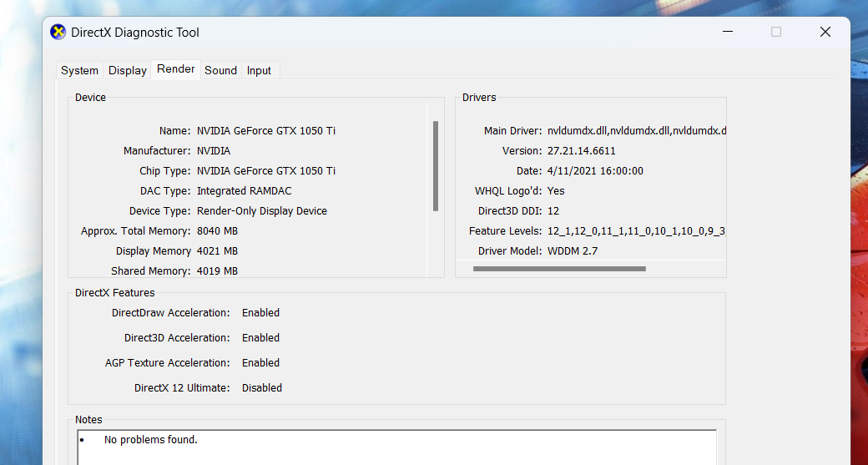The height and width of the screenshot is (465, 868).
Task: Click Main Driver value nvldumdx.dll
Action: coord(637,130)
